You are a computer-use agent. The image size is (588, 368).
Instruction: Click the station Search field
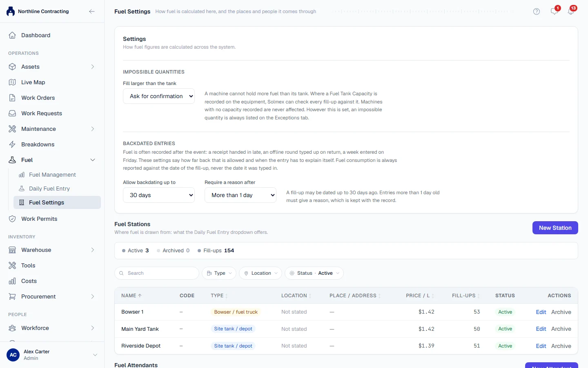tap(157, 273)
